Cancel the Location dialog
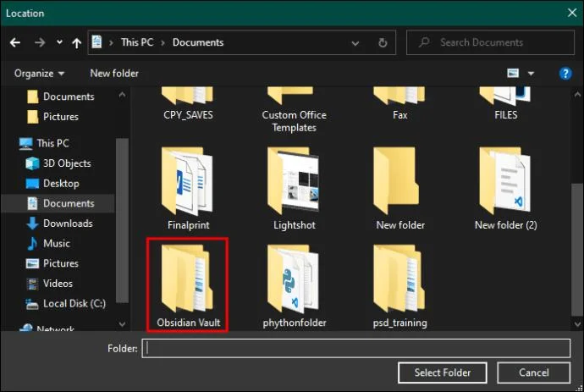Screen dimensions: 584x392 [533, 373]
